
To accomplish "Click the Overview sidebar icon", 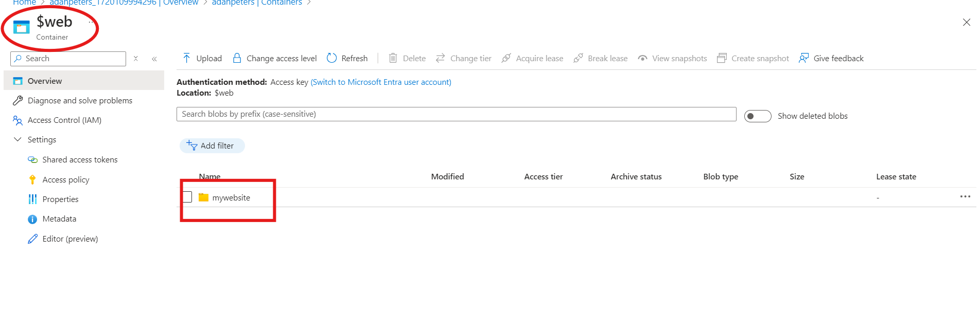I will point(18,81).
